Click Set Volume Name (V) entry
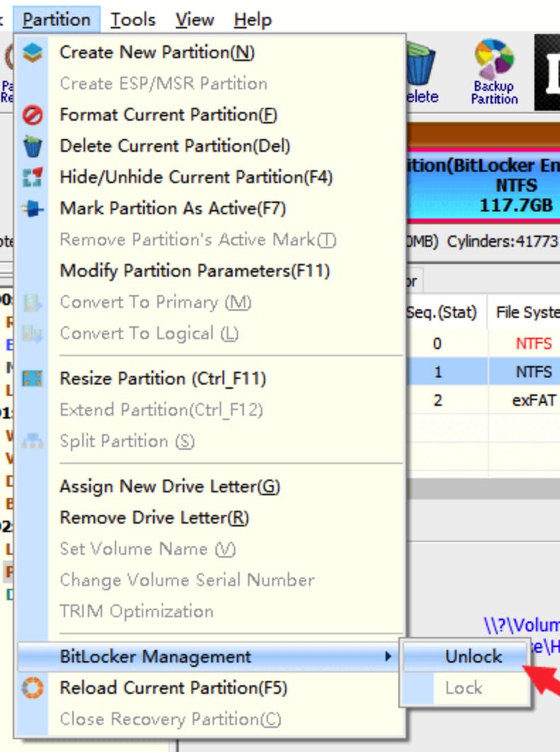The height and width of the screenshot is (752, 560). 147,548
